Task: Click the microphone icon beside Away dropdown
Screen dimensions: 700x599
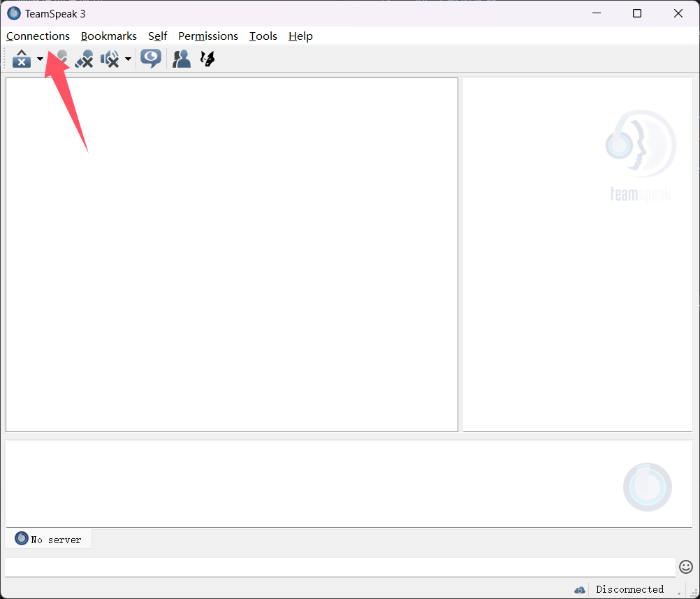Action: click(61, 59)
